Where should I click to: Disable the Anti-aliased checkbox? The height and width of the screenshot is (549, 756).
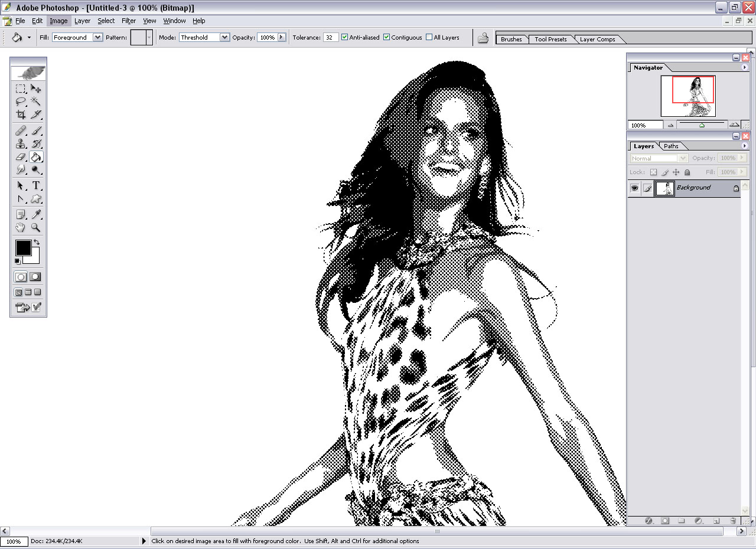pyautogui.click(x=345, y=37)
